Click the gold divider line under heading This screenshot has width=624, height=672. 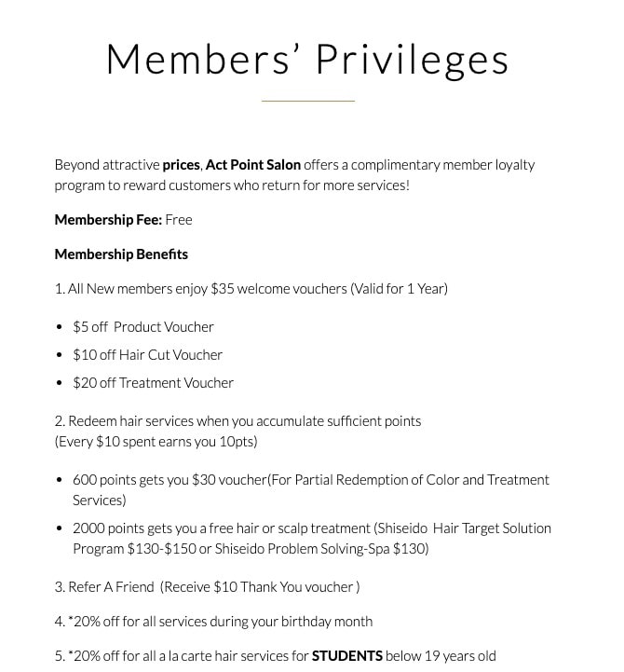[307, 101]
